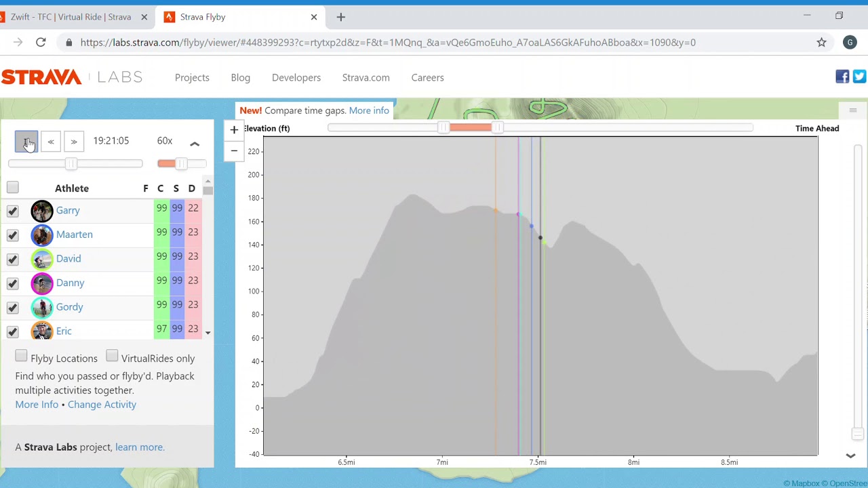Click the elevation range slider right handle
This screenshot has height=488, width=868.
(x=497, y=128)
